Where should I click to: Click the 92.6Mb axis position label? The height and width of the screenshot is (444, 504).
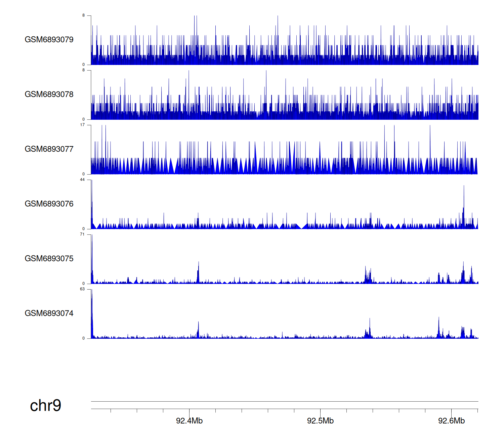coord(451,421)
